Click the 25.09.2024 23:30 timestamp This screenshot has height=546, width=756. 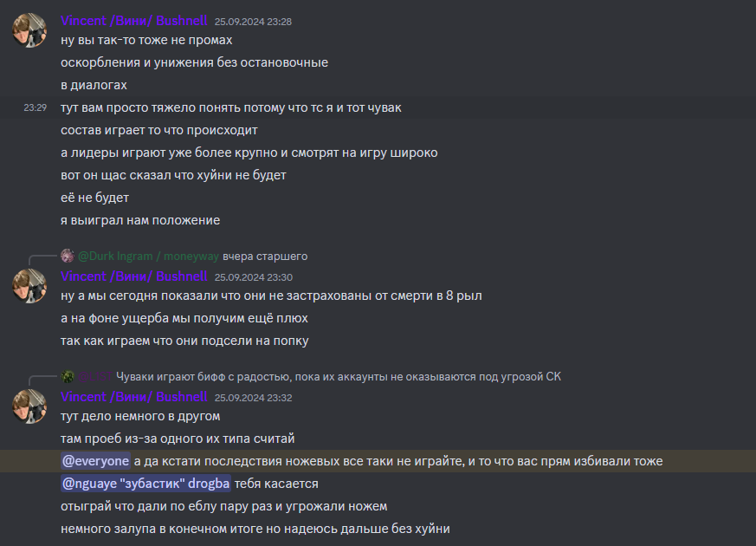pos(254,277)
